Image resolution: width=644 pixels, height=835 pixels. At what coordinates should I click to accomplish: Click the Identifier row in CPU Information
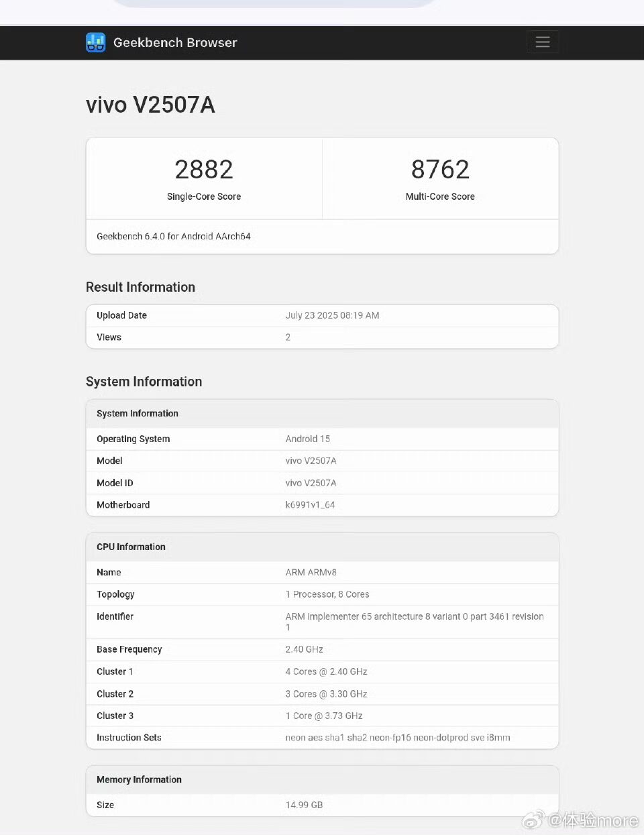click(x=322, y=622)
